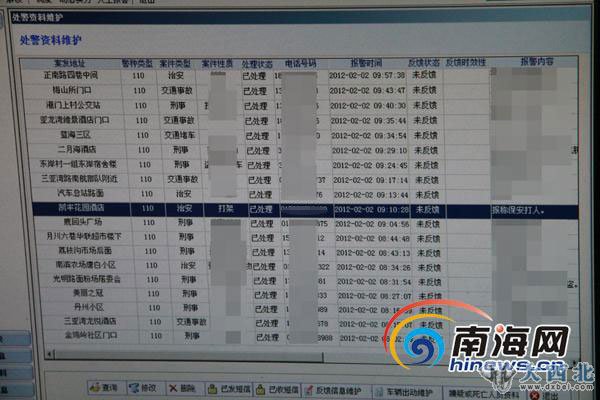Sort by 案件类型 column header

175,63
